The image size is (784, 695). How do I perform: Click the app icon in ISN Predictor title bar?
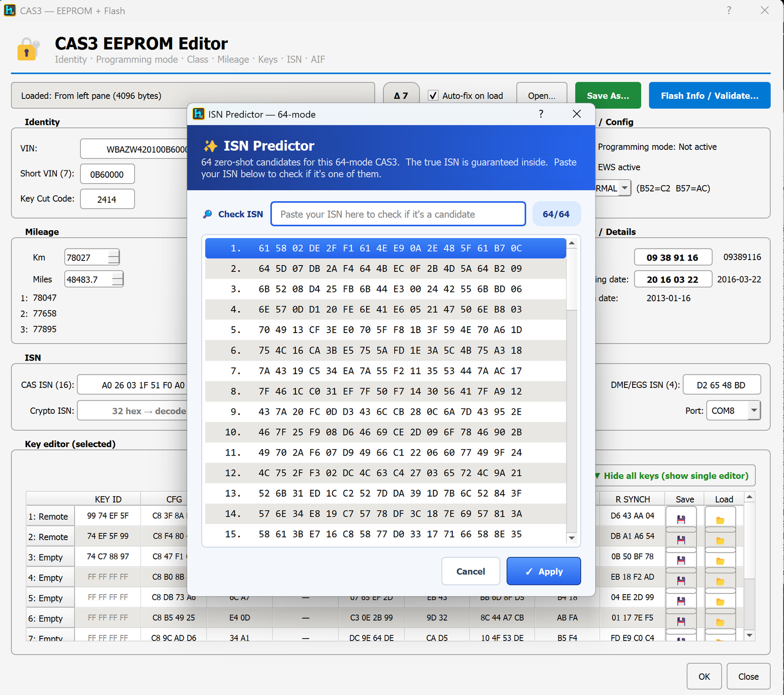[x=198, y=114]
